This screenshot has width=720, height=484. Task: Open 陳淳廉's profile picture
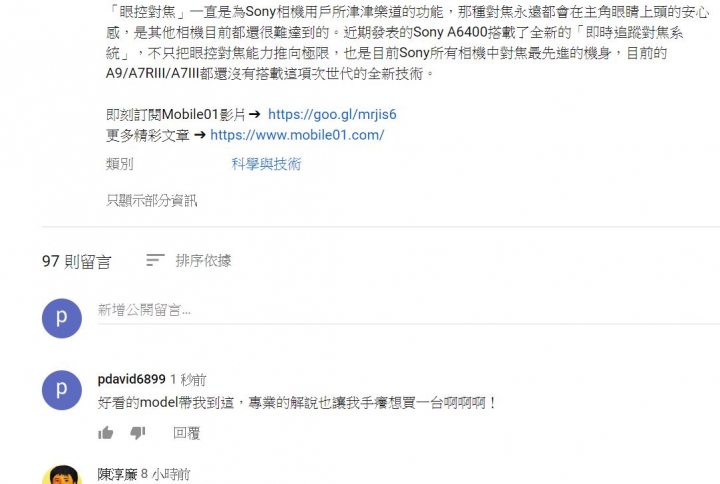click(x=62, y=475)
